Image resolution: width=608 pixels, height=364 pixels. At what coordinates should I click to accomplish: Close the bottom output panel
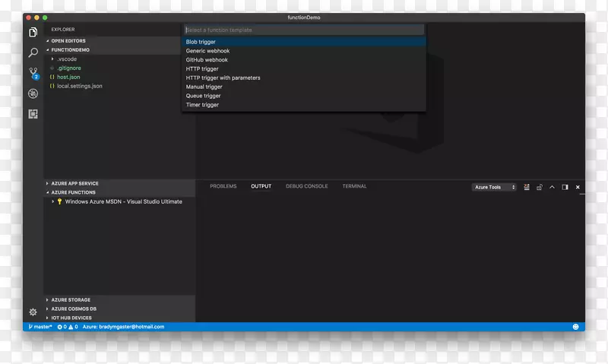(578, 187)
